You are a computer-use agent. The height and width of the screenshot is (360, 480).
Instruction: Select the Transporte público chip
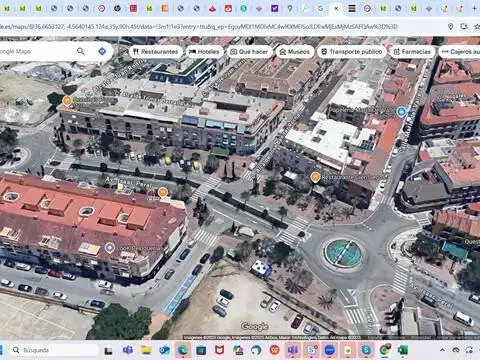pyautogui.click(x=351, y=52)
